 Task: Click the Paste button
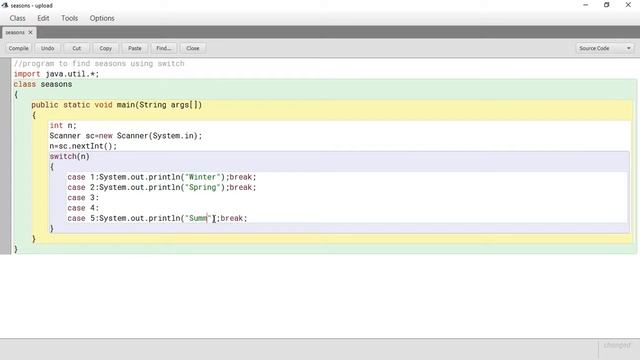[134, 48]
